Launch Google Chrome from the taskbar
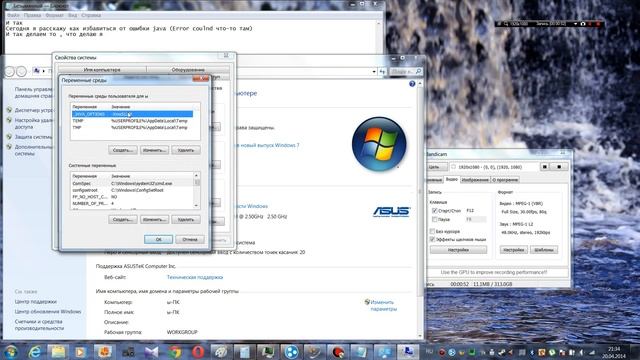 tap(175, 352)
